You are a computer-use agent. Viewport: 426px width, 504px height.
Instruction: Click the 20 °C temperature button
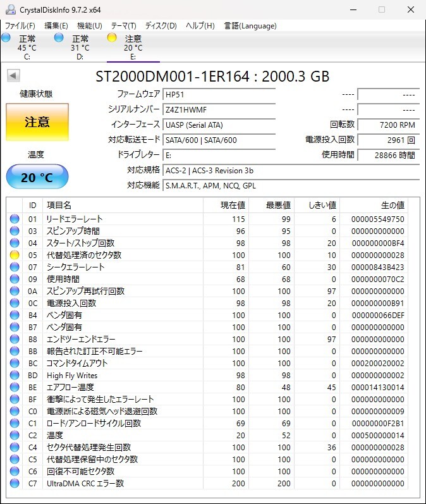pos(37,177)
